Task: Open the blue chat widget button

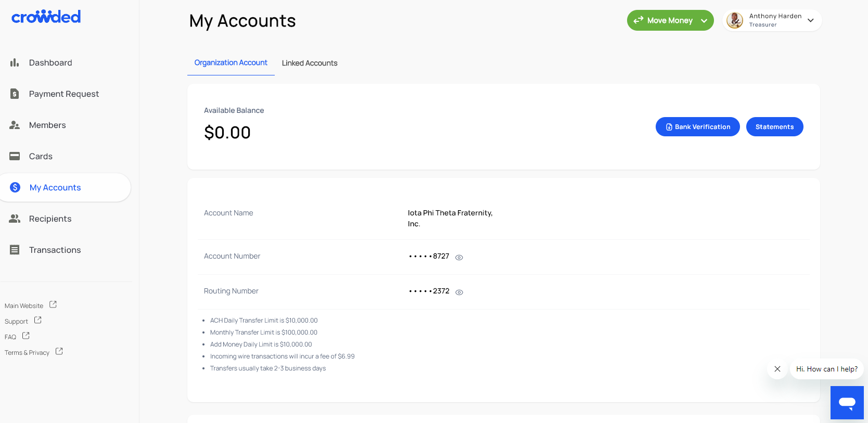Action: click(847, 403)
